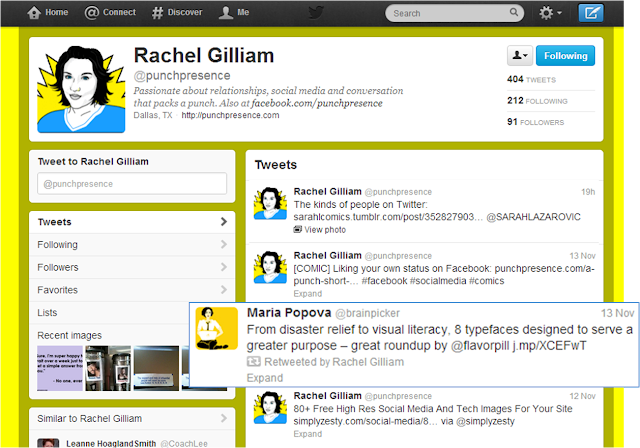This screenshot has height=448, width=640.
Task: Open the jars recent image thumbnail
Action: 108,368
